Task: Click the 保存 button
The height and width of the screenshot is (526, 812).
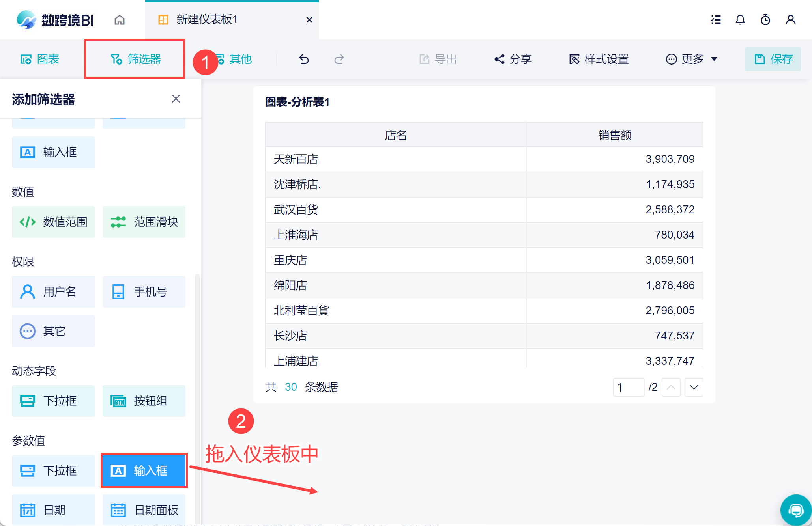Action: pos(773,59)
